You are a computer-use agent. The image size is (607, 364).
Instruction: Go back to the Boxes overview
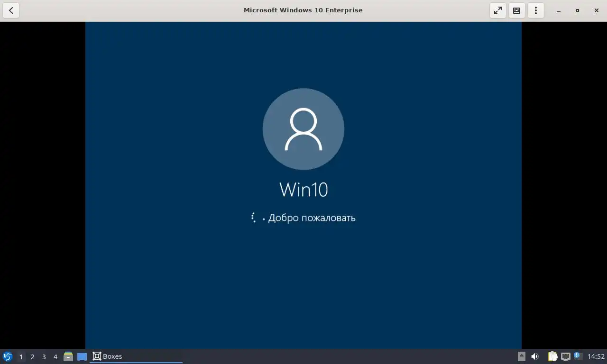tap(11, 10)
